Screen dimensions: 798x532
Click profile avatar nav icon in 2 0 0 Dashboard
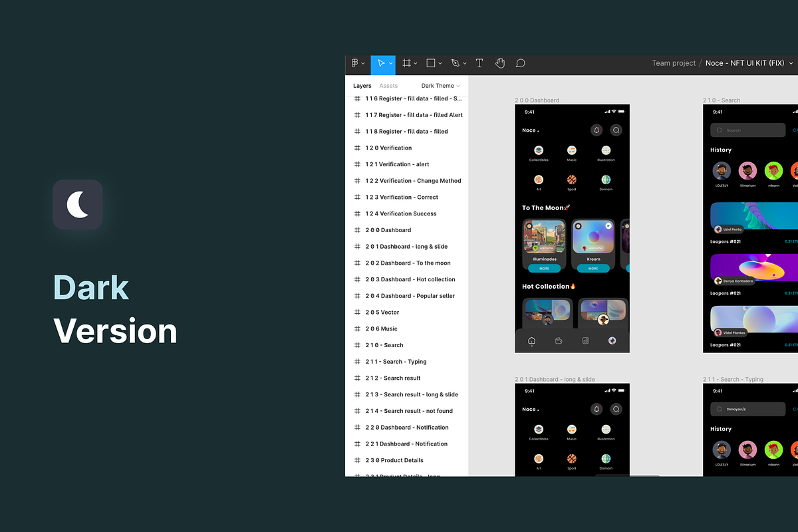(x=612, y=340)
